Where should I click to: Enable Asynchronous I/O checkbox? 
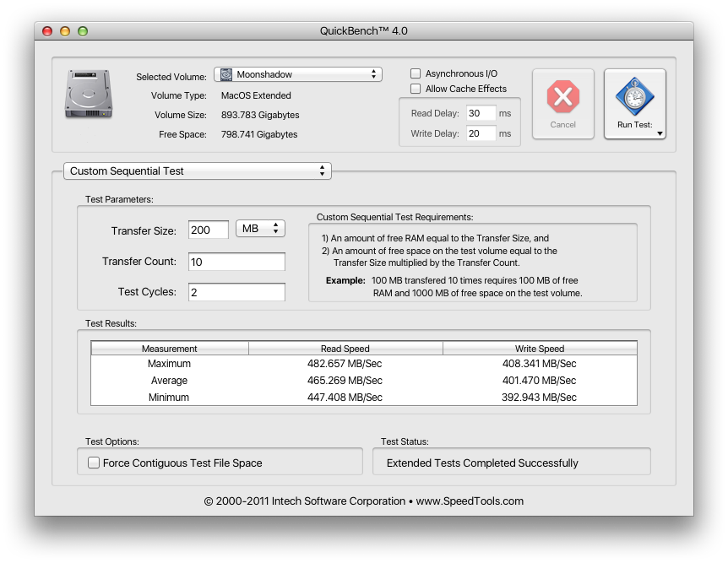click(416, 74)
